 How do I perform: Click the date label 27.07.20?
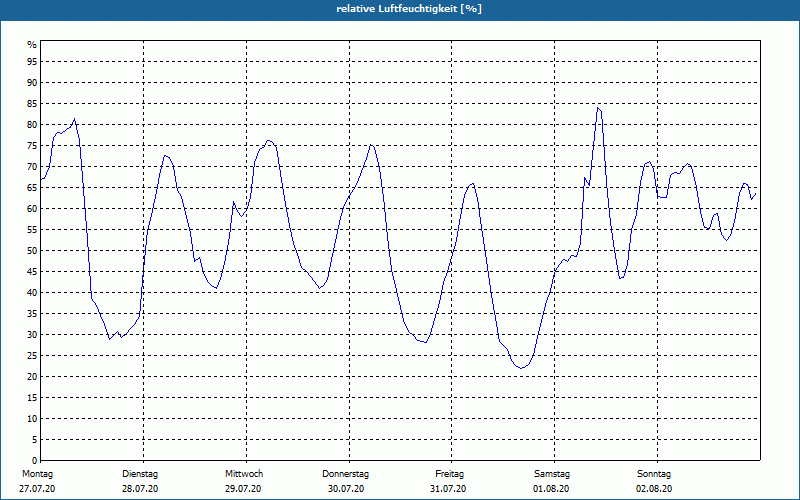(x=37, y=489)
